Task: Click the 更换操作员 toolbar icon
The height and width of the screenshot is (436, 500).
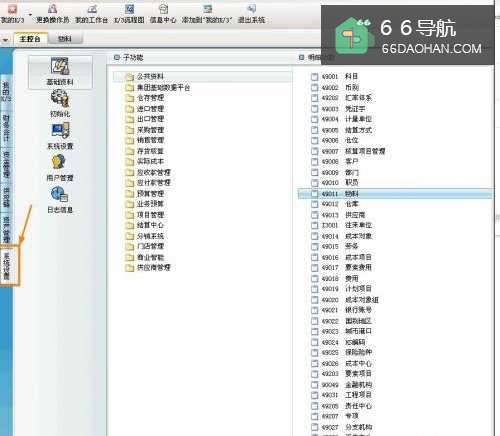Action: point(52,14)
